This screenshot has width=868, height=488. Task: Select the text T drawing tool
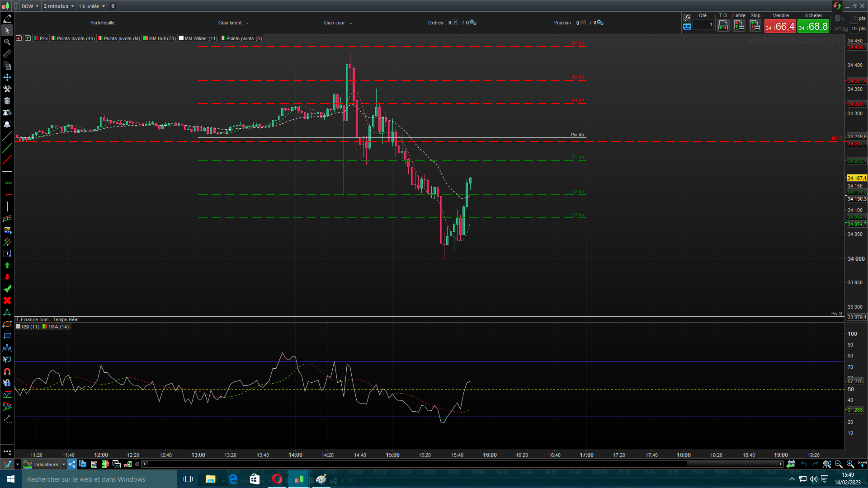click(x=7, y=254)
